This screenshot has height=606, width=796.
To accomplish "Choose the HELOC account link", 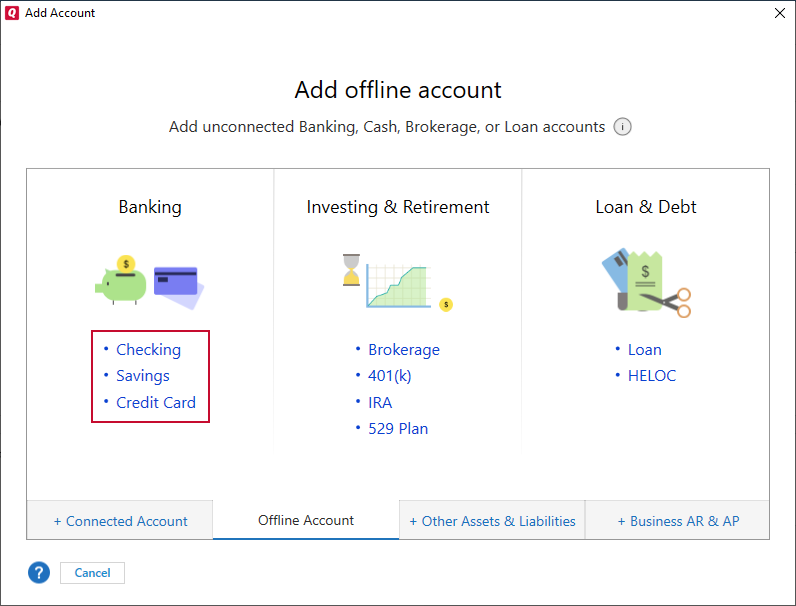I will point(652,376).
